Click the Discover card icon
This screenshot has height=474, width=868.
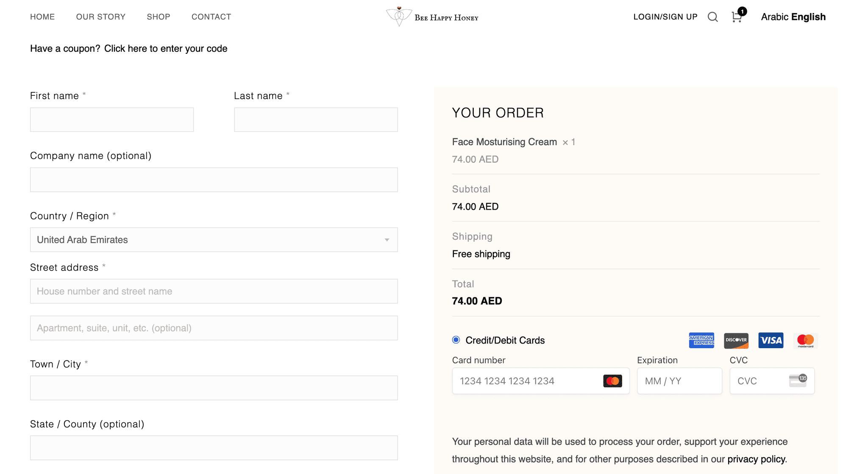tap(736, 341)
